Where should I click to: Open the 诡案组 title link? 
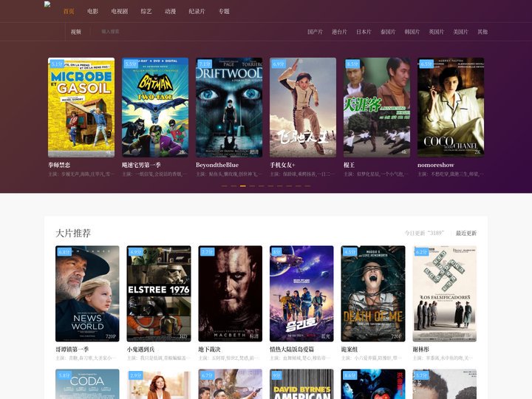(349, 349)
